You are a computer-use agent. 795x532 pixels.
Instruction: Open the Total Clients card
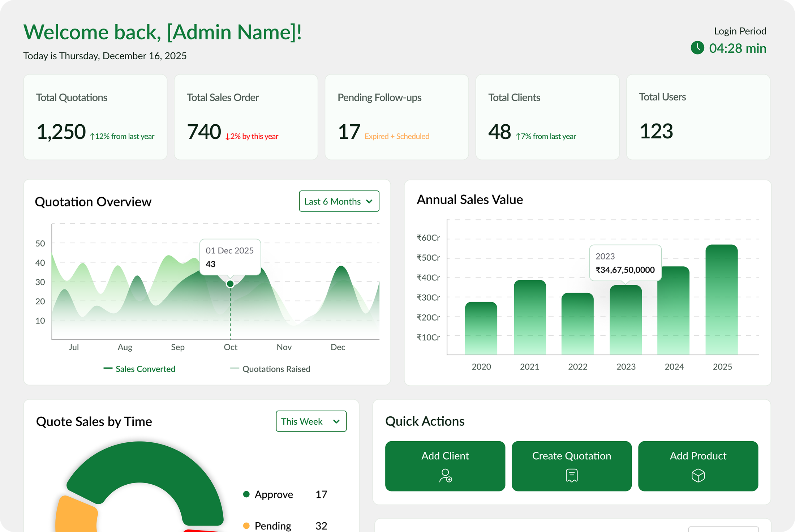[x=547, y=117]
